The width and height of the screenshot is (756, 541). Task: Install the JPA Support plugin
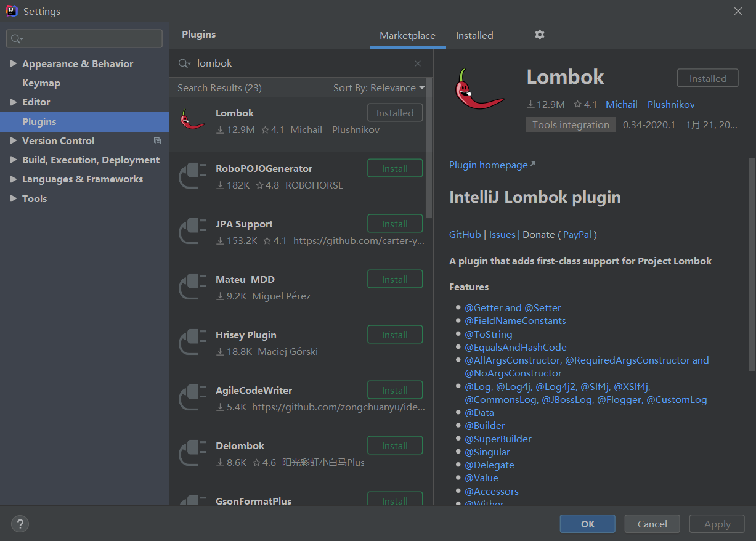coord(395,224)
